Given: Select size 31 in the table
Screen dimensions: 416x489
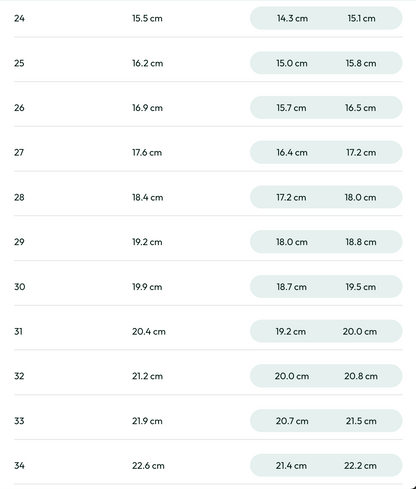Looking at the screenshot, I should click(x=18, y=331).
